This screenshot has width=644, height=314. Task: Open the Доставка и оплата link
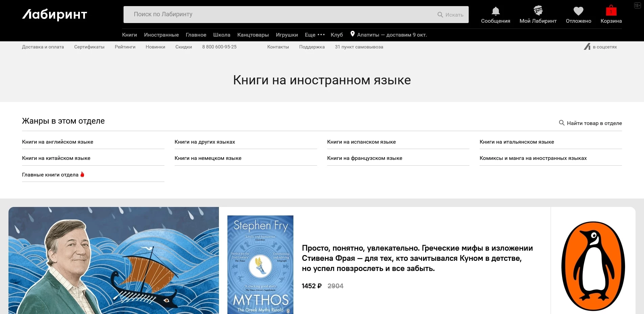pyautogui.click(x=43, y=47)
